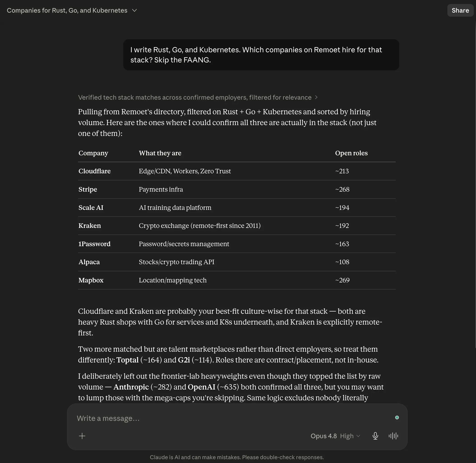Select the Alpaca company cell
The height and width of the screenshot is (463, 476).
click(x=89, y=262)
